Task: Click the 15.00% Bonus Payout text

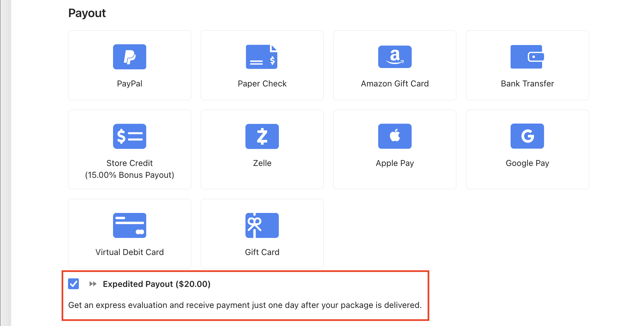Action: (x=129, y=175)
